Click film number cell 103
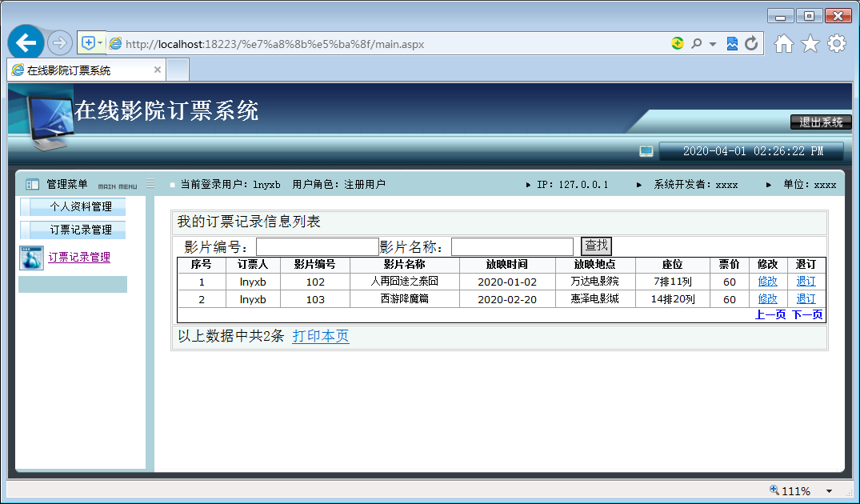The image size is (860, 504). pos(315,299)
